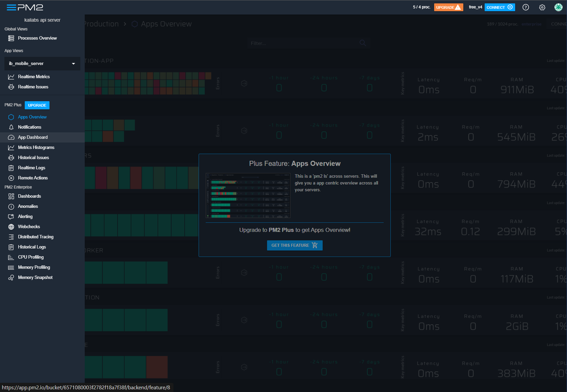Viewport: 567px width, 392px height.
Task: Click the Memory Snapshot icon
Action: [11, 278]
